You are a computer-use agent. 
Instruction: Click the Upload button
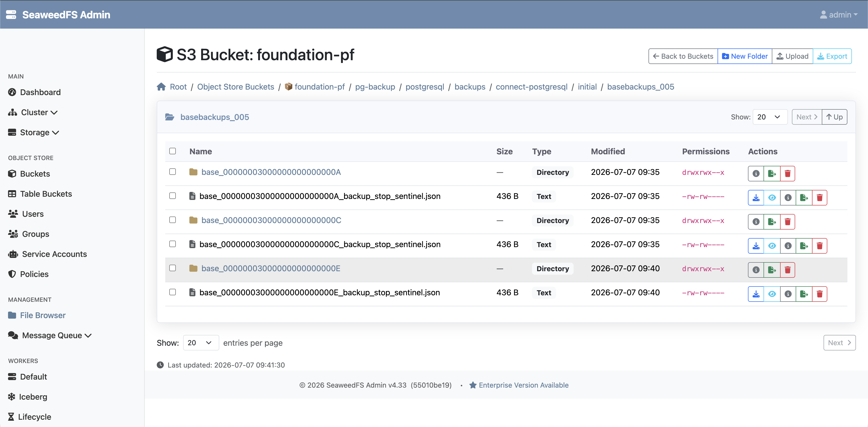(792, 56)
